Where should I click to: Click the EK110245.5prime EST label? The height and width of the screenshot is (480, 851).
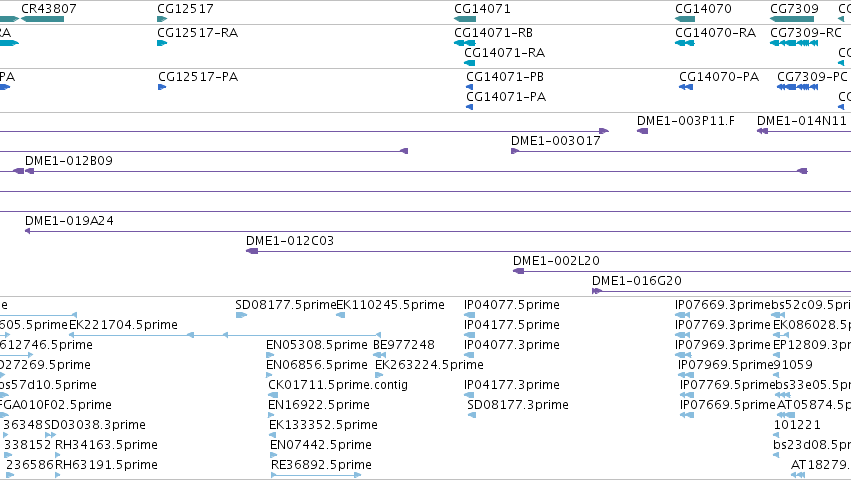(x=390, y=305)
